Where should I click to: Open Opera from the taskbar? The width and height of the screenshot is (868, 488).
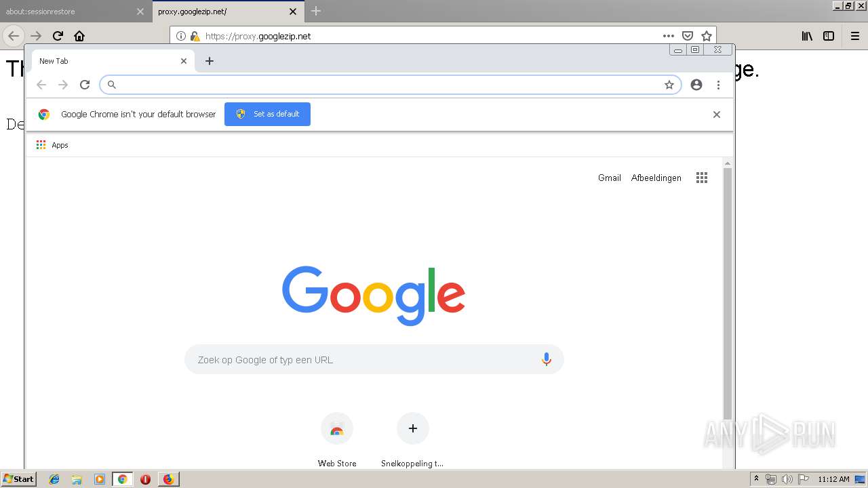145,479
